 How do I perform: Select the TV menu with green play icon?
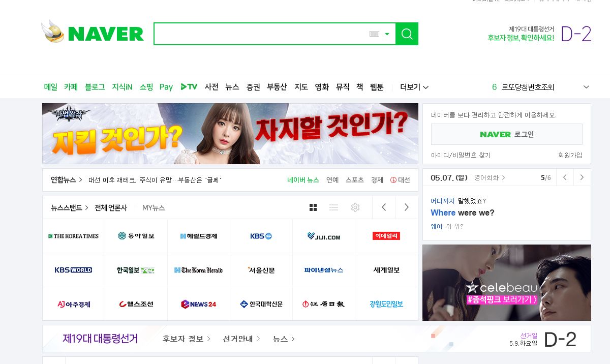click(x=189, y=87)
